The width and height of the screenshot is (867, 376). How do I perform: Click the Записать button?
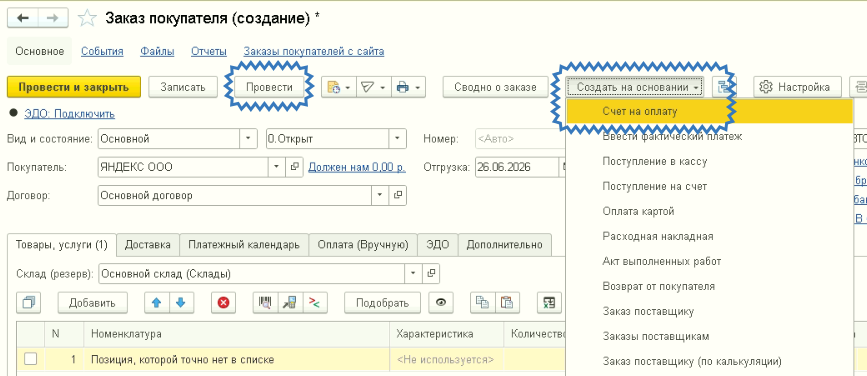pyautogui.click(x=183, y=87)
